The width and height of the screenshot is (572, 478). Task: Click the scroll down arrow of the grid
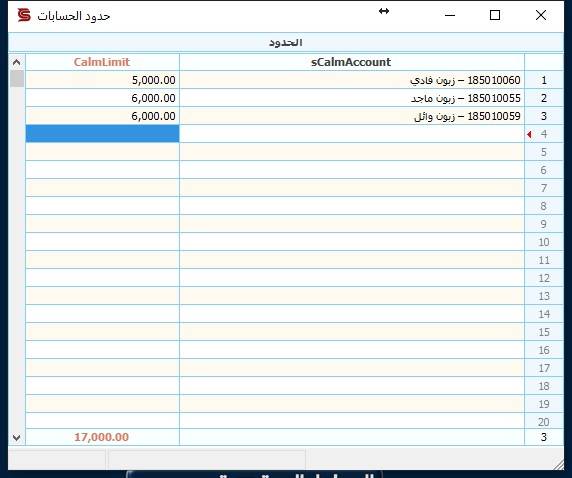pos(16,437)
